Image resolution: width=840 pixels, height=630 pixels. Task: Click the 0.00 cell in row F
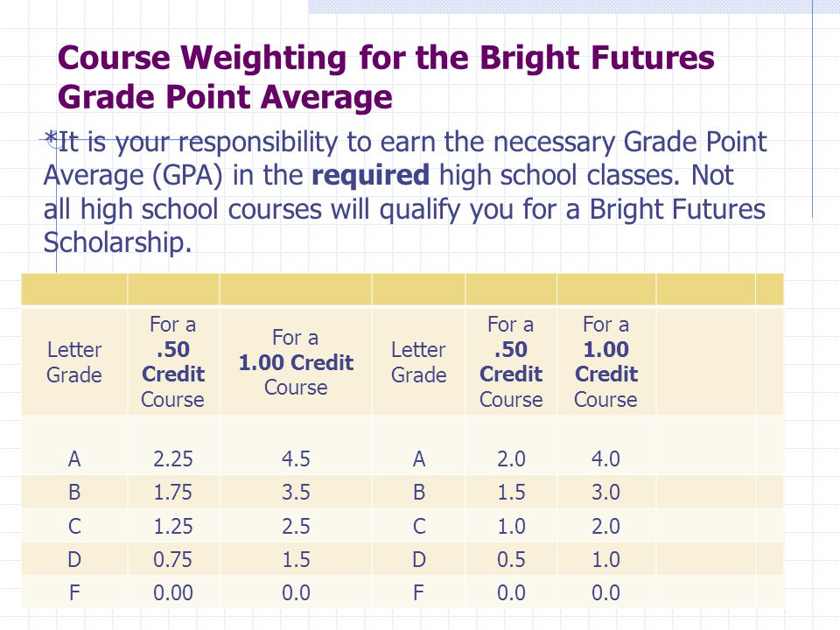click(172, 593)
